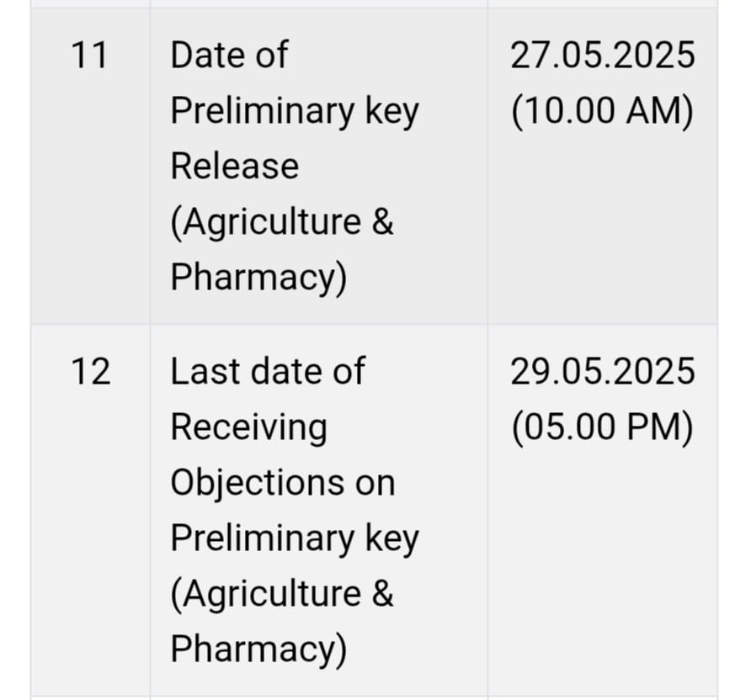Image resolution: width=751 pixels, height=700 pixels.
Task: Click the serial number 11 cell
Action: pyautogui.click(x=90, y=56)
